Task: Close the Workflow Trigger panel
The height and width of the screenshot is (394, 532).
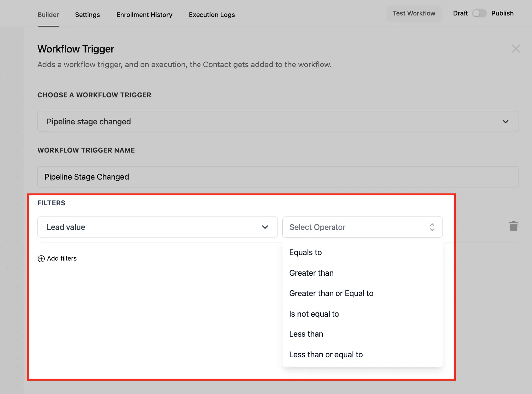Action: click(516, 49)
